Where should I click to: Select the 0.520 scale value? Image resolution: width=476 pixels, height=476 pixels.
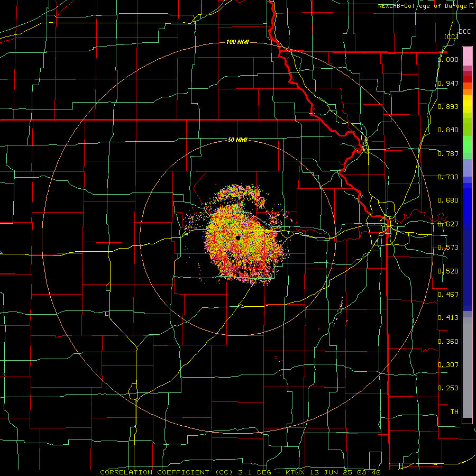(448, 271)
